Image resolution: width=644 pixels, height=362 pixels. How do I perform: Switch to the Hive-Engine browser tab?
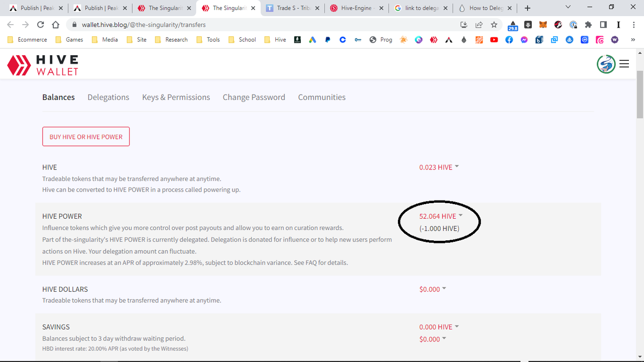click(x=356, y=8)
